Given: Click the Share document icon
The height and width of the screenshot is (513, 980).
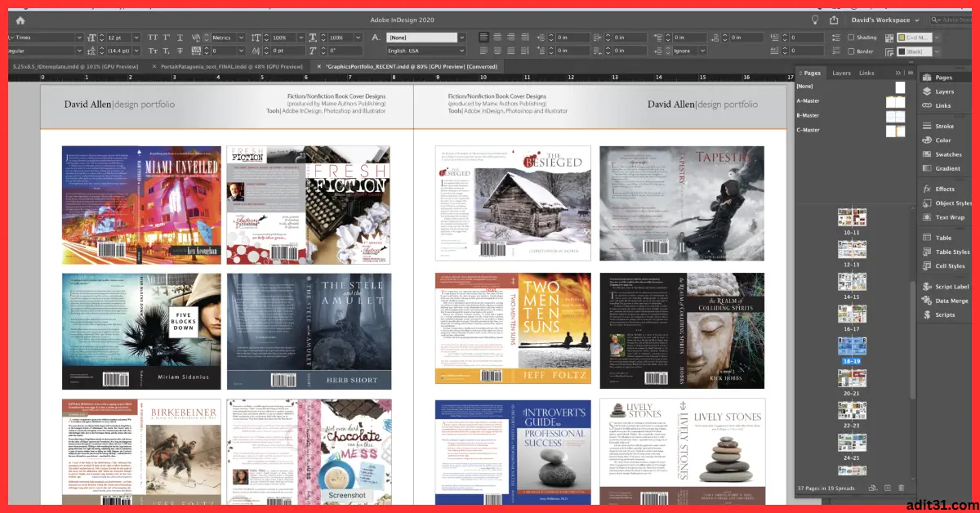Looking at the screenshot, I should point(834,20).
